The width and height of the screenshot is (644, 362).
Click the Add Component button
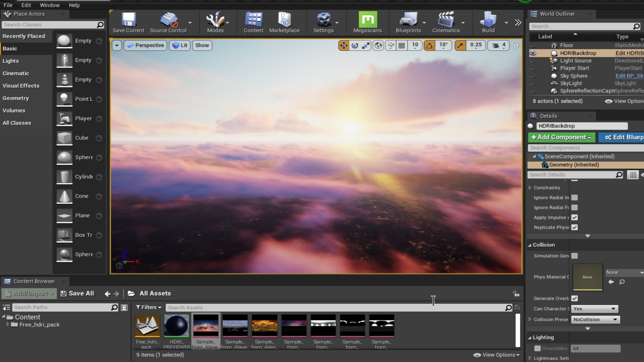(561, 137)
